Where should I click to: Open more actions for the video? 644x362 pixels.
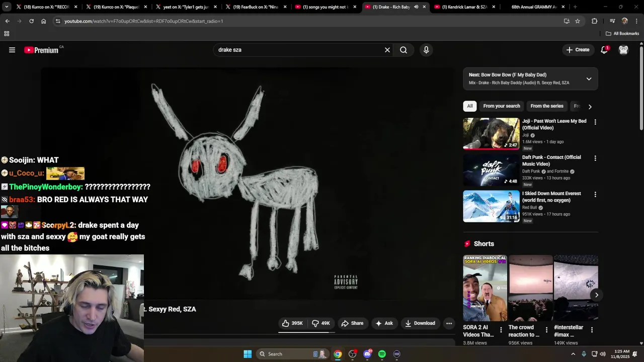[449, 323]
